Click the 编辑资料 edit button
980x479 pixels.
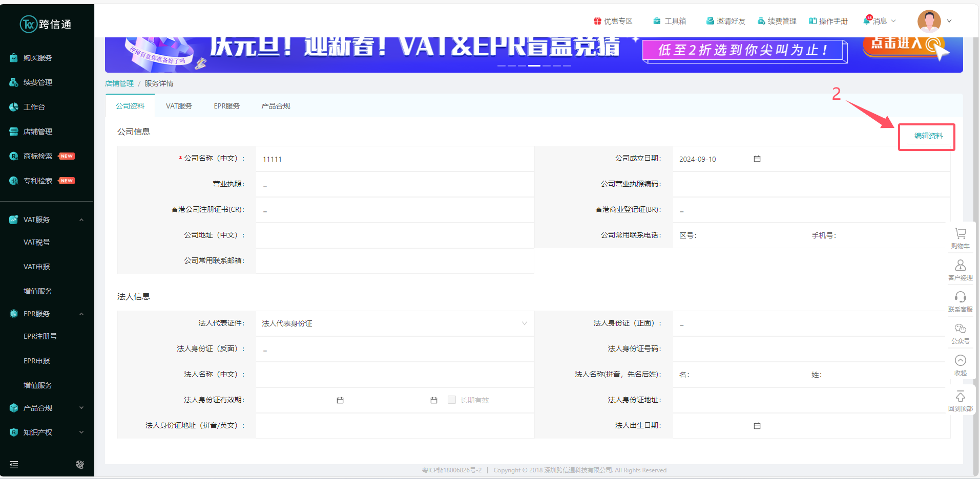tap(927, 136)
